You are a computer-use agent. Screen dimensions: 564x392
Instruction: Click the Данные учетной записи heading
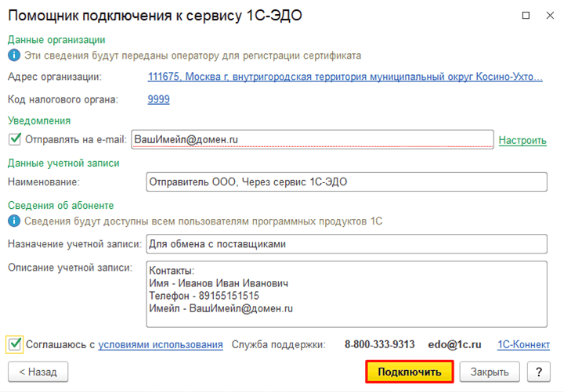tap(63, 163)
